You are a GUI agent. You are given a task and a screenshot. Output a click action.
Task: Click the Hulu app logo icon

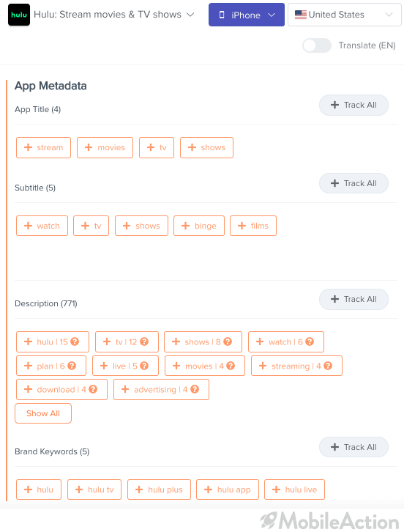[19, 15]
